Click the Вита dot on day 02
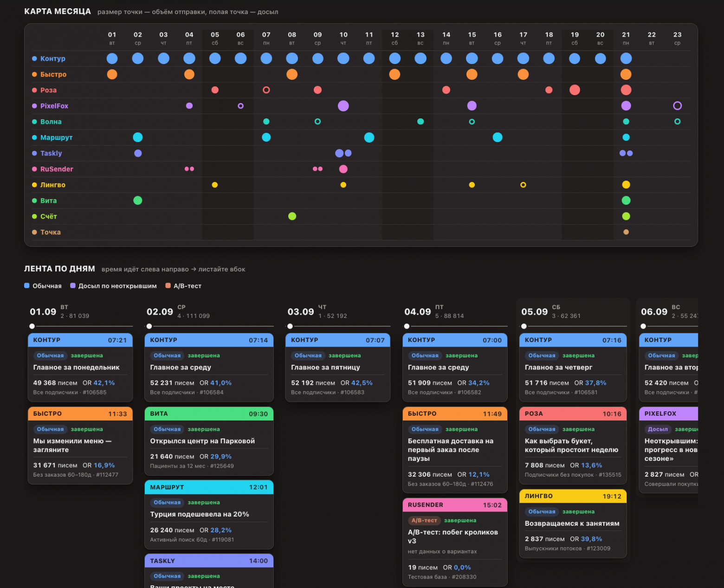The height and width of the screenshot is (588, 724). 138,200
